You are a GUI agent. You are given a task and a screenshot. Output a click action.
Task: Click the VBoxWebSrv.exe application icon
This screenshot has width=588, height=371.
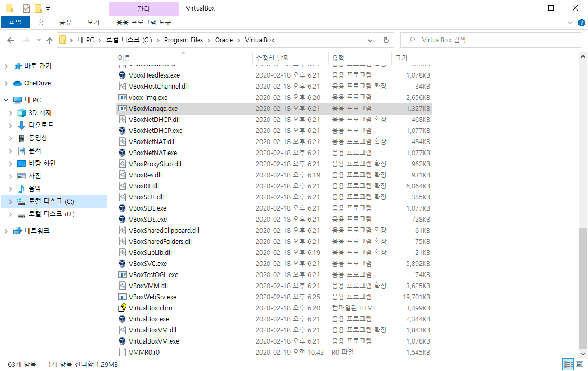pos(122,297)
